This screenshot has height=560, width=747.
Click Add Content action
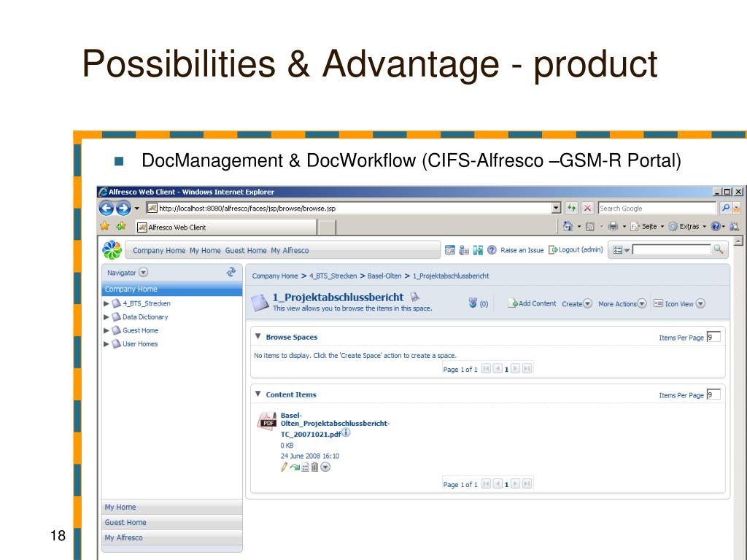tap(532, 303)
